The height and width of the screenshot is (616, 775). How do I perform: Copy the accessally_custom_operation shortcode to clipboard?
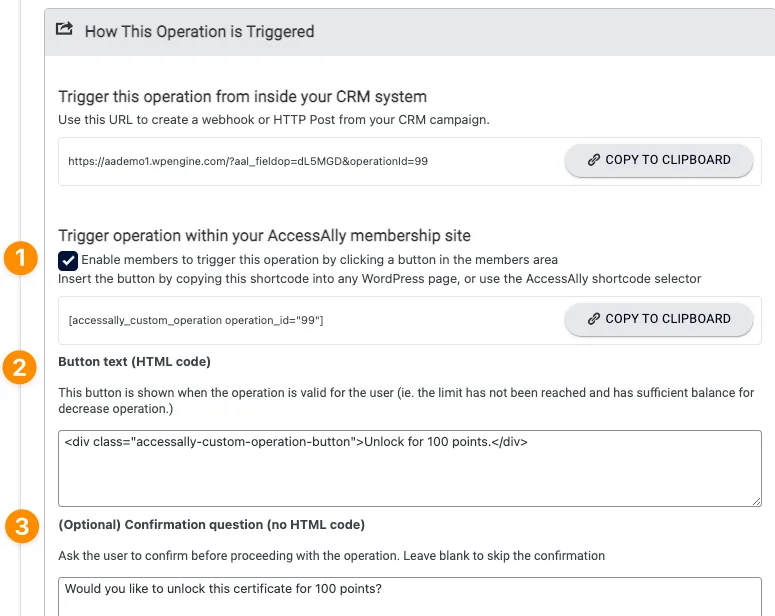[x=659, y=319]
